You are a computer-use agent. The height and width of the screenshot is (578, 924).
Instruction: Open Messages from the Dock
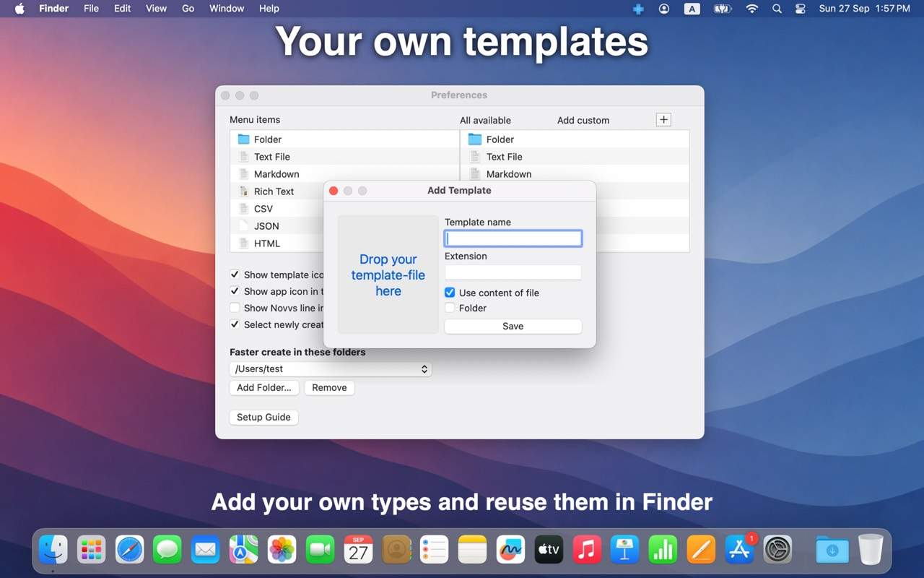pyautogui.click(x=167, y=550)
